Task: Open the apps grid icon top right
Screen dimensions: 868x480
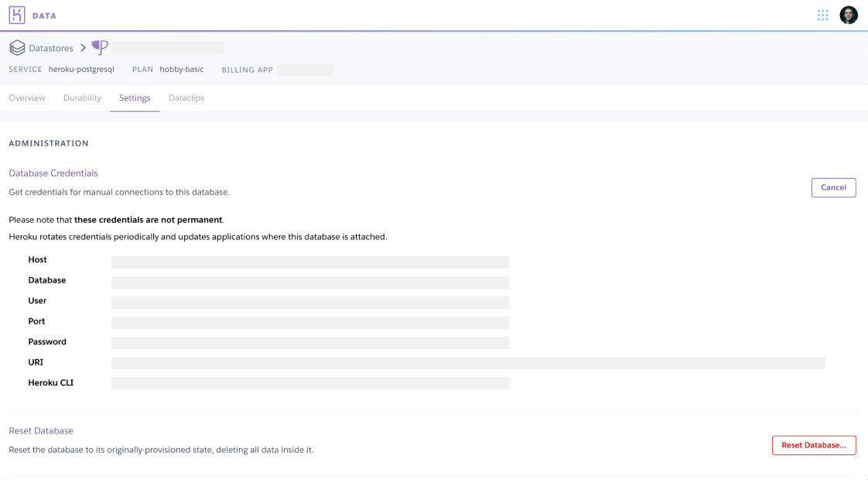Action: pyautogui.click(x=822, y=15)
